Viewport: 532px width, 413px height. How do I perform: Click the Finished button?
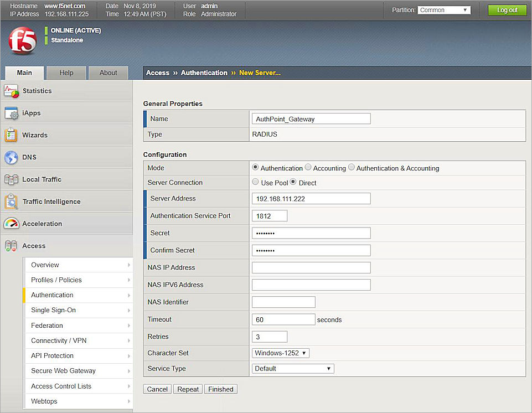click(x=220, y=389)
